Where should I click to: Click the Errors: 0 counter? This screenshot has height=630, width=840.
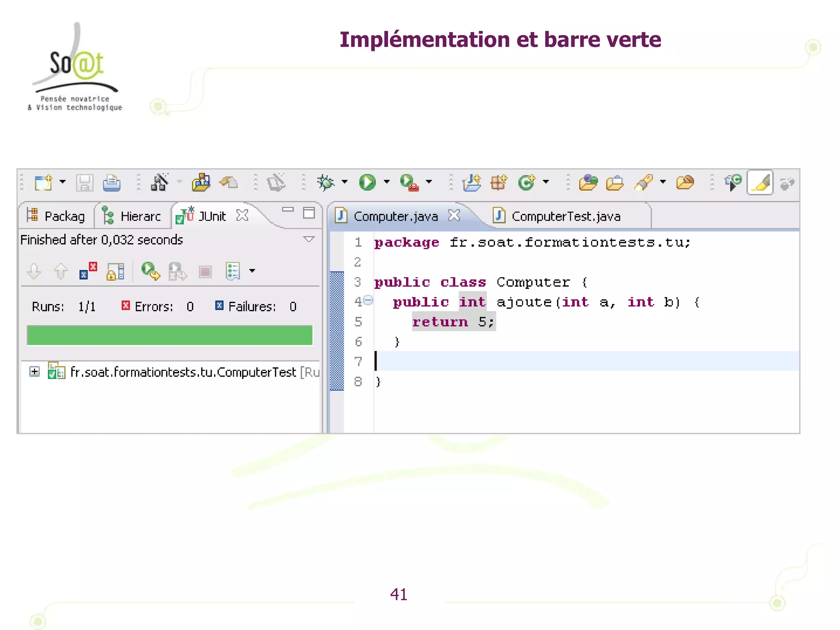158,306
